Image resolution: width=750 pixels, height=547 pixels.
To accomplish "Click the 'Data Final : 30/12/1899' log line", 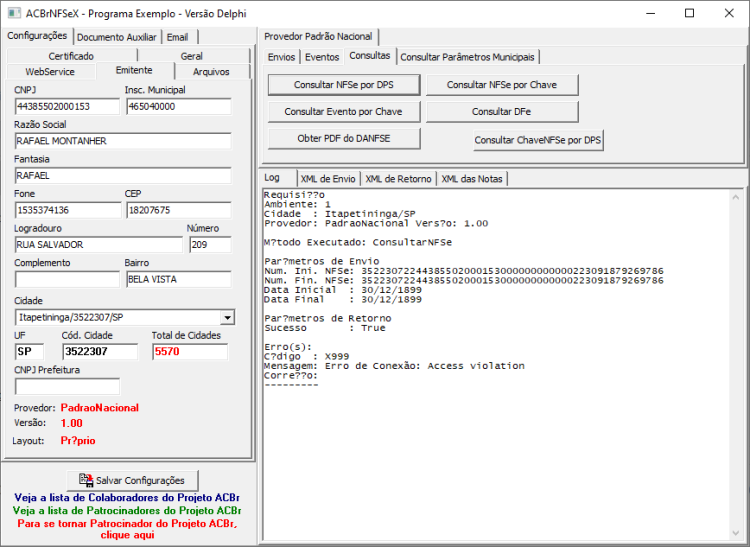I will (343, 300).
